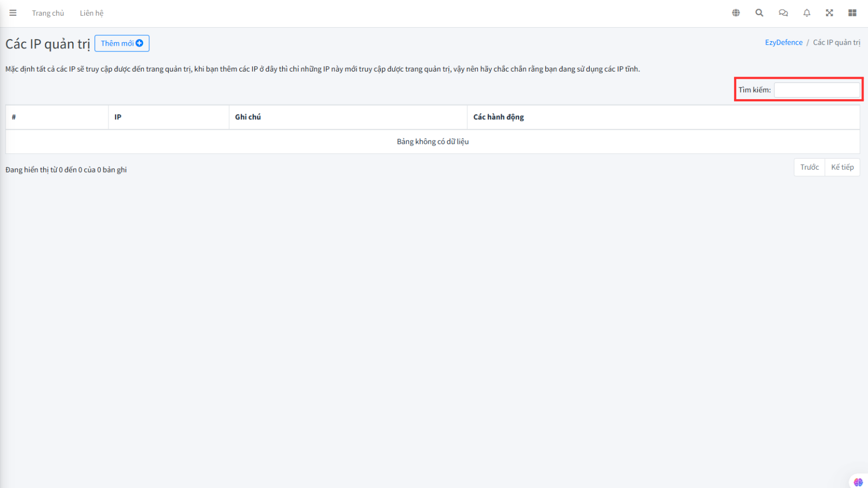Open the chat messages icon
868x488 pixels.
pyautogui.click(x=783, y=13)
